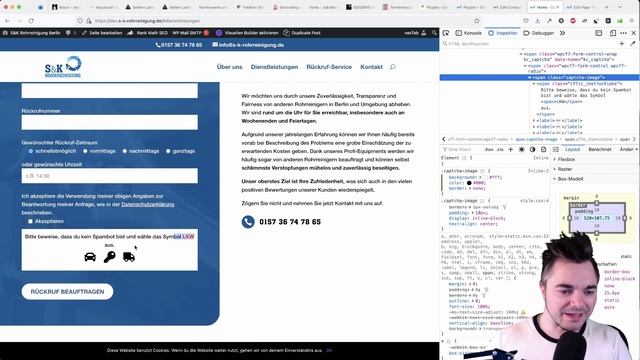Expand the Raster section
The image size is (640, 360).
pos(555,169)
